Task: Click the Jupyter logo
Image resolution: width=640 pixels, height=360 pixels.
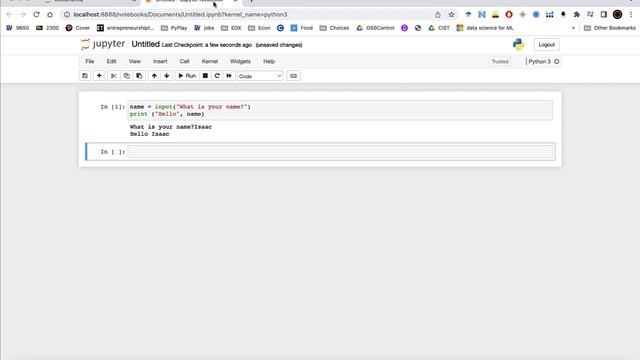Action: tap(103, 44)
